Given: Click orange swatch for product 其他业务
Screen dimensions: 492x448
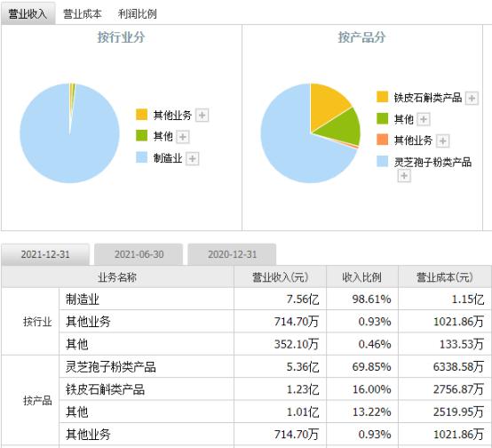Looking at the screenshot, I should (x=382, y=140).
